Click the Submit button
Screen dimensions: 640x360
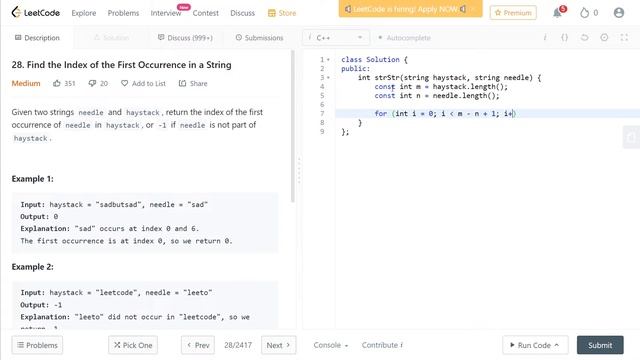(x=600, y=345)
